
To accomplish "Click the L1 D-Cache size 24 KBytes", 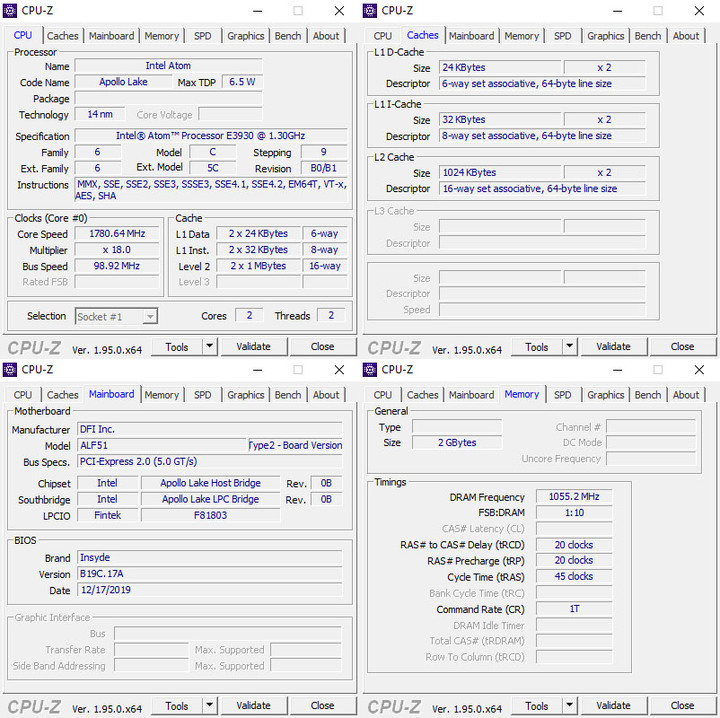I will (500, 67).
